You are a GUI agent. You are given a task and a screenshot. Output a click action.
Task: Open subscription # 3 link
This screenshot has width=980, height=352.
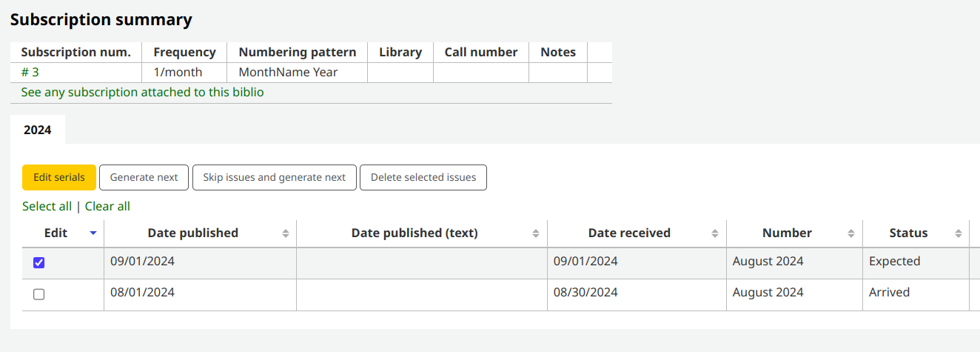(30, 72)
